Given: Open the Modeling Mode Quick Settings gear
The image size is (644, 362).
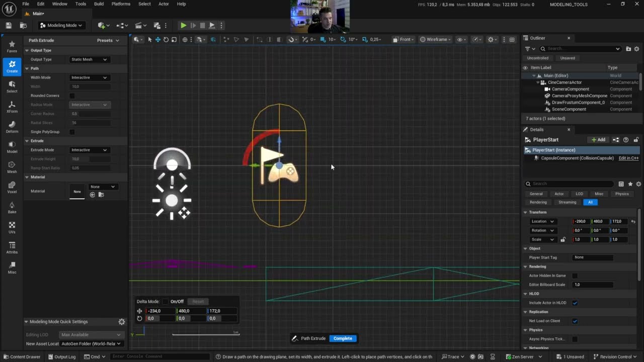Looking at the screenshot, I should click(x=121, y=322).
